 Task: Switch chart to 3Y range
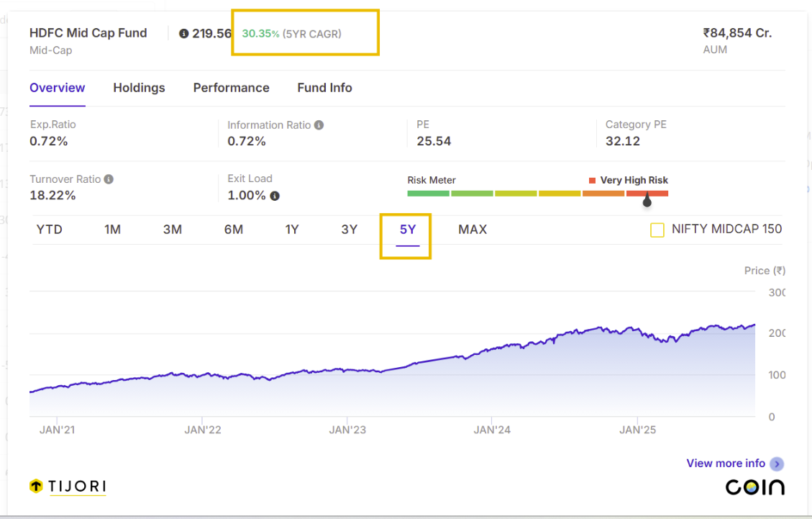tap(349, 230)
